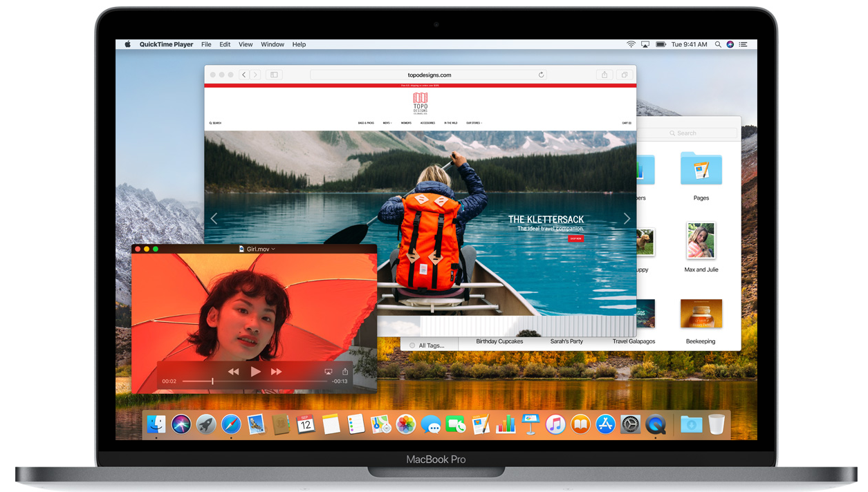Open AirPlay options in QuickTime player controls
This screenshot has width=868, height=492.
coord(329,372)
